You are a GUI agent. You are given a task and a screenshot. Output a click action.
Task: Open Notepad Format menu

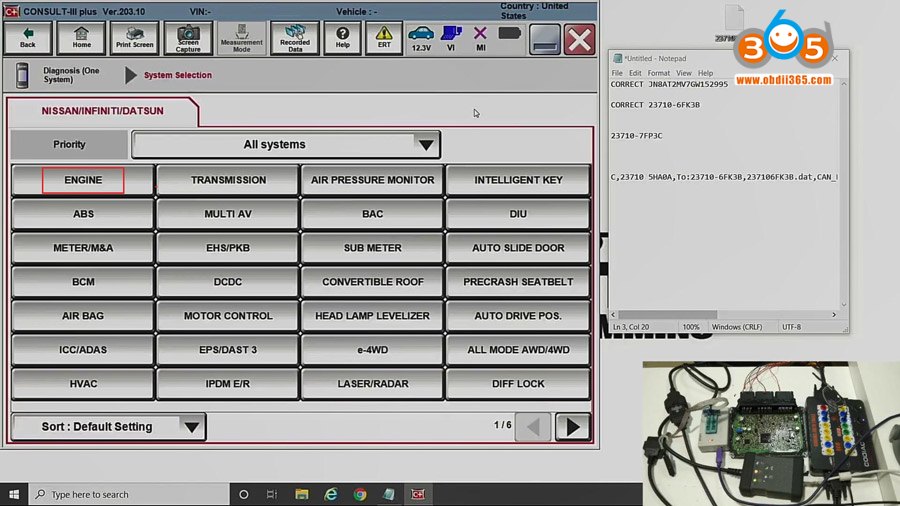point(658,73)
